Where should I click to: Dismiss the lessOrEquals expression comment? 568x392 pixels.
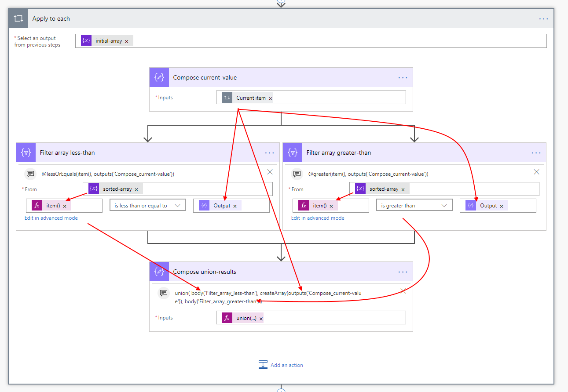click(270, 172)
